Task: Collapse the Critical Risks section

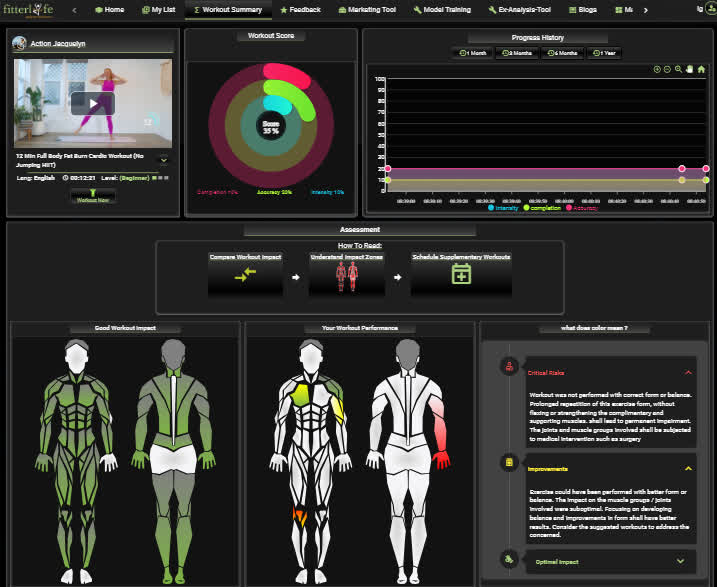Action: [x=688, y=373]
